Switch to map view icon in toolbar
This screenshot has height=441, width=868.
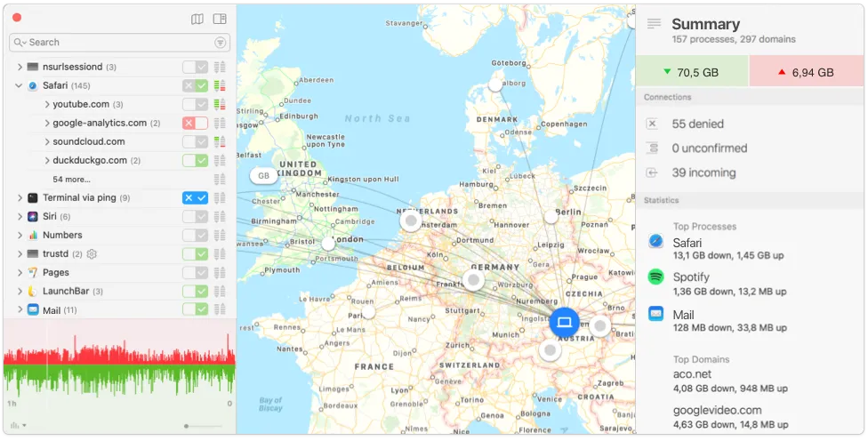[x=197, y=20]
